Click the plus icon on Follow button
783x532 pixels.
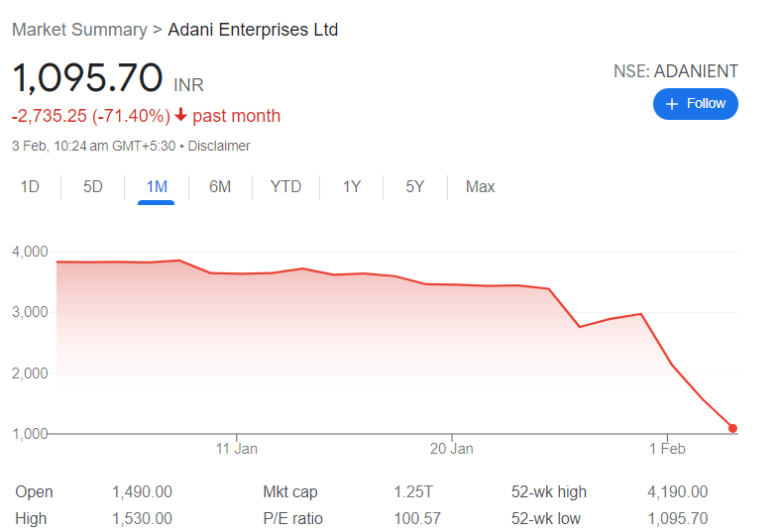(x=672, y=104)
